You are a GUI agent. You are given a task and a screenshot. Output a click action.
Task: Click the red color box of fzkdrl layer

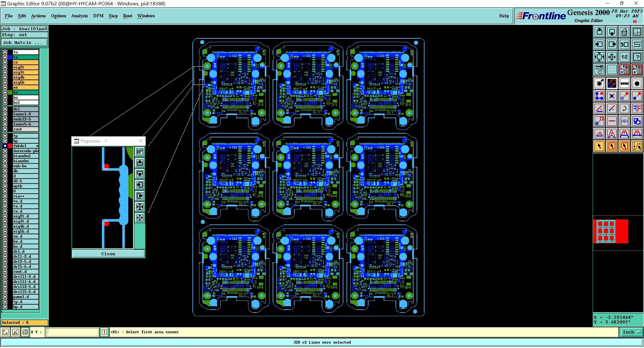click(x=10, y=146)
